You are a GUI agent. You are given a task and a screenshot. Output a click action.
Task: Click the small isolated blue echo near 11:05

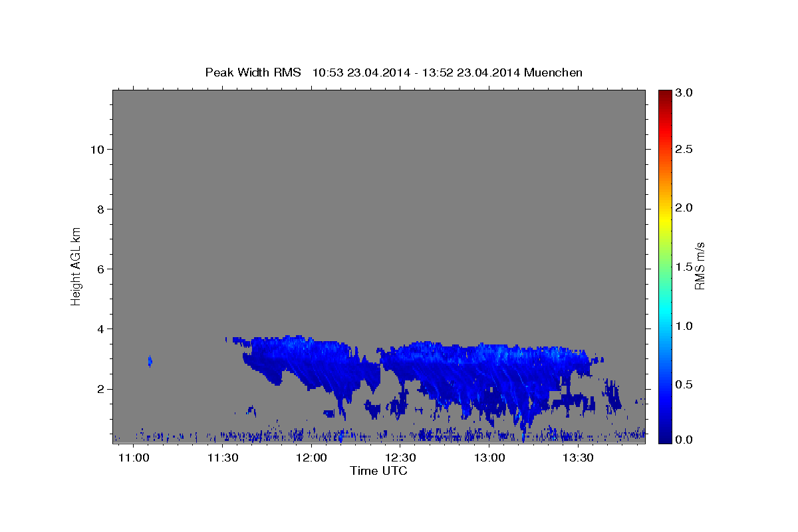pyautogui.click(x=150, y=361)
